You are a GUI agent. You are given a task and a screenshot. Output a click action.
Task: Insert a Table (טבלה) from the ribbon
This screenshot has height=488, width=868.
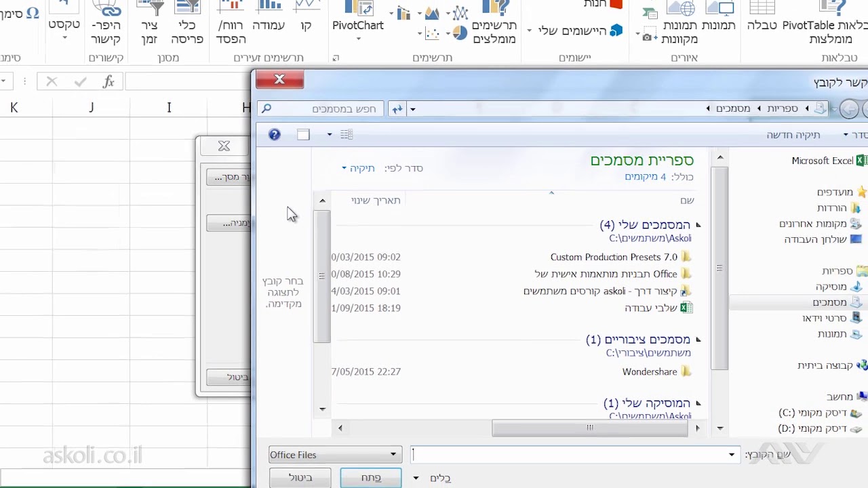coord(762,17)
